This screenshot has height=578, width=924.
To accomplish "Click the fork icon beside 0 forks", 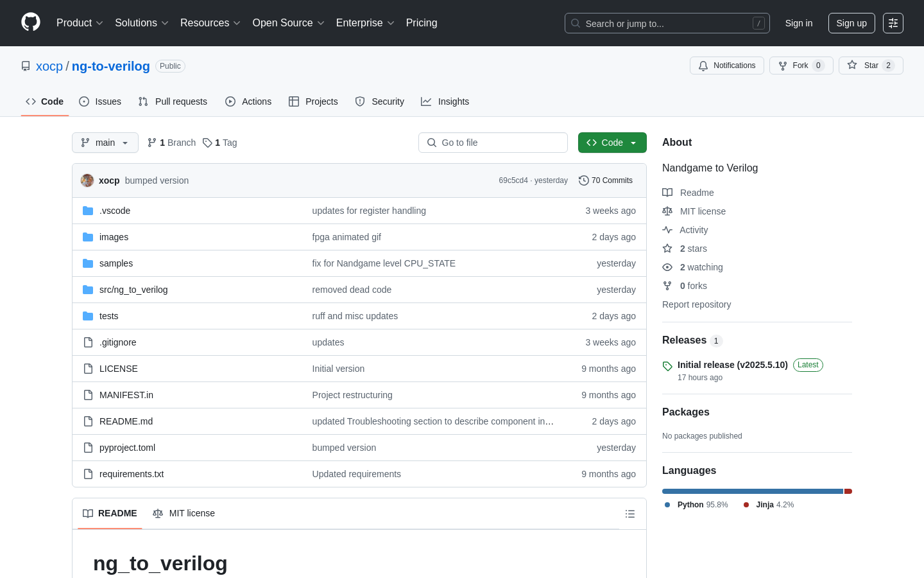I will click(667, 286).
